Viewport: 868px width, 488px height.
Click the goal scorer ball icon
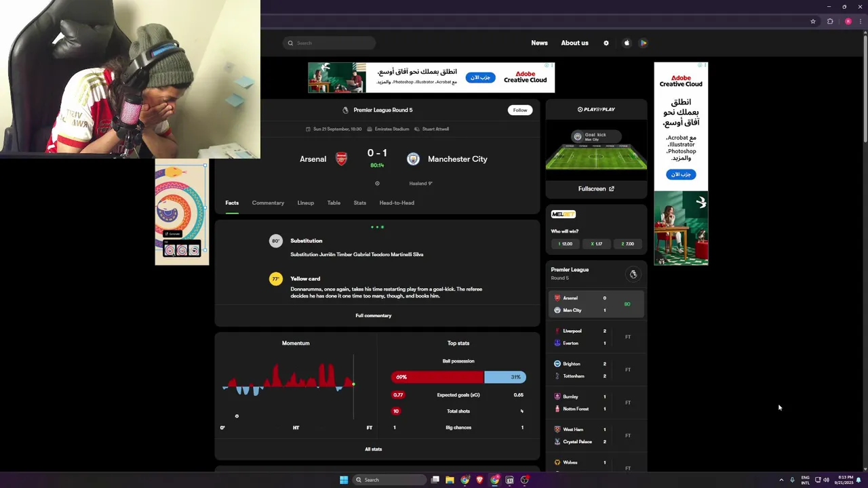click(377, 183)
